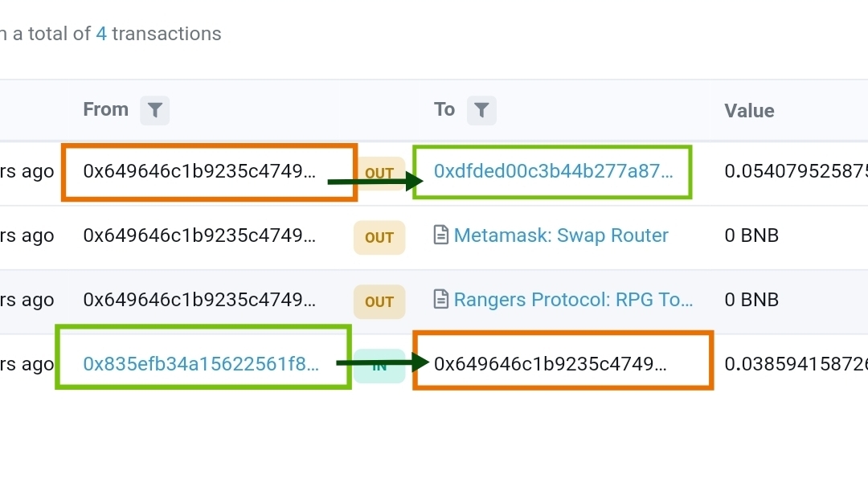The height and width of the screenshot is (487, 868).
Task: Open the Rangers Protocol: RPG To... link
Action: [x=573, y=300]
